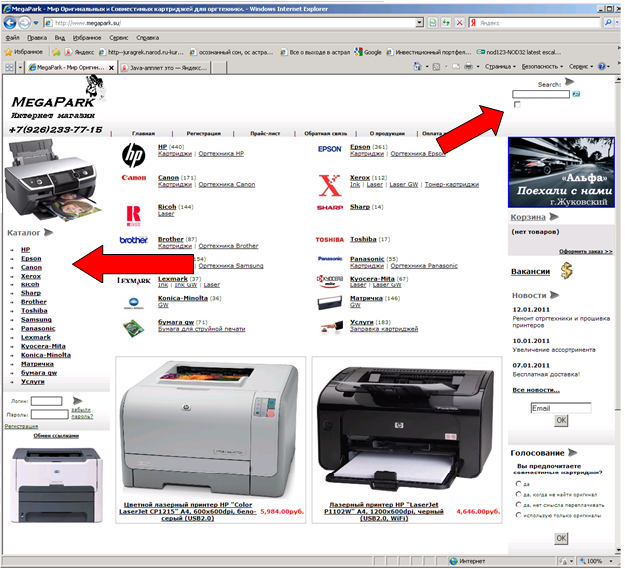Click the browser Back arrow button
The width and height of the screenshot is (625, 569).
[10, 23]
